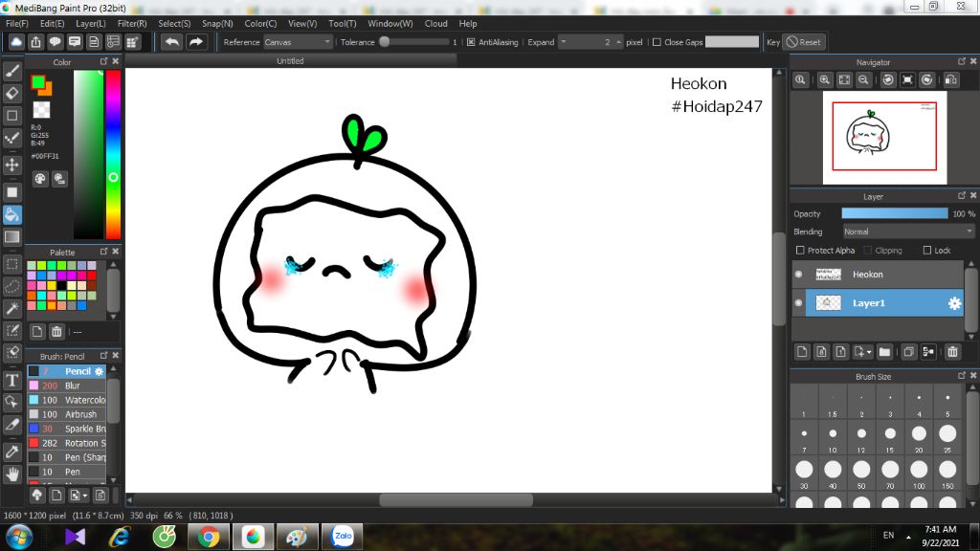Select the Text tool
The image size is (980, 551).
[11, 381]
